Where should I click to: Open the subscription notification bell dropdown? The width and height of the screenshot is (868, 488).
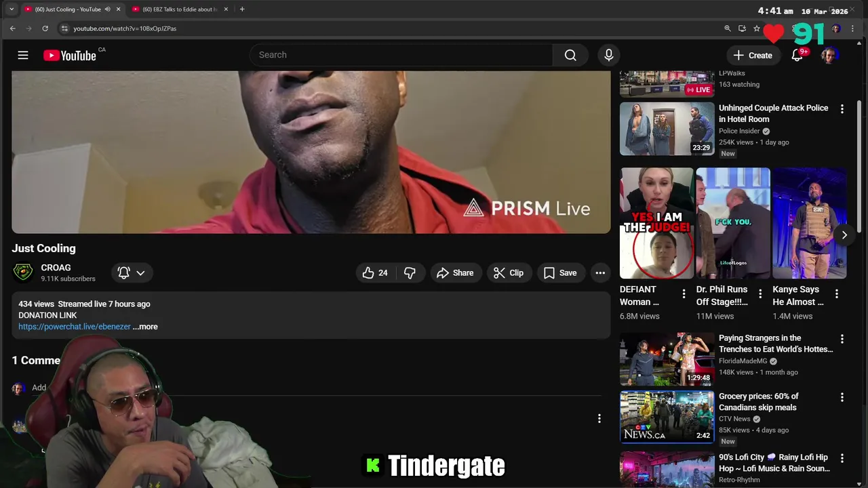click(132, 272)
